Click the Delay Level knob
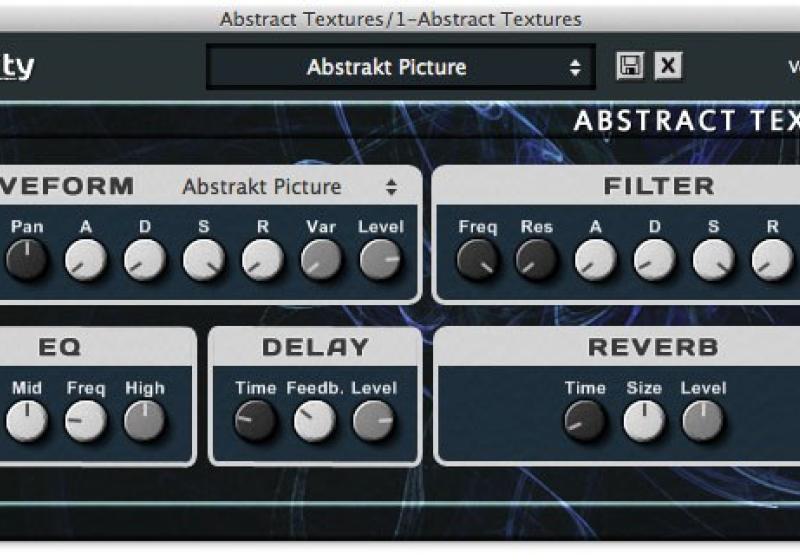 point(373,421)
